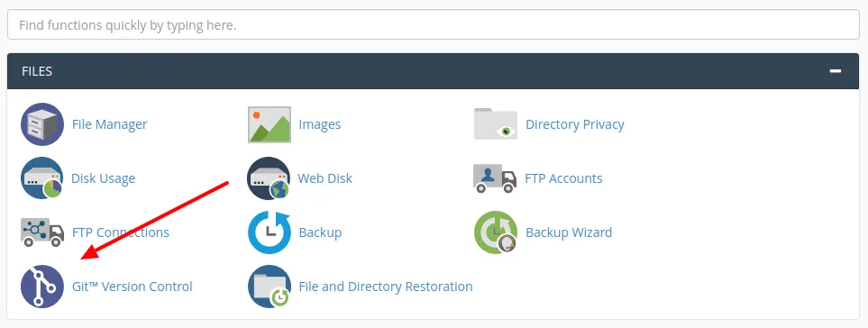Collapse the FILES section with minus button
This screenshot has width=868, height=328.
(x=836, y=71)
